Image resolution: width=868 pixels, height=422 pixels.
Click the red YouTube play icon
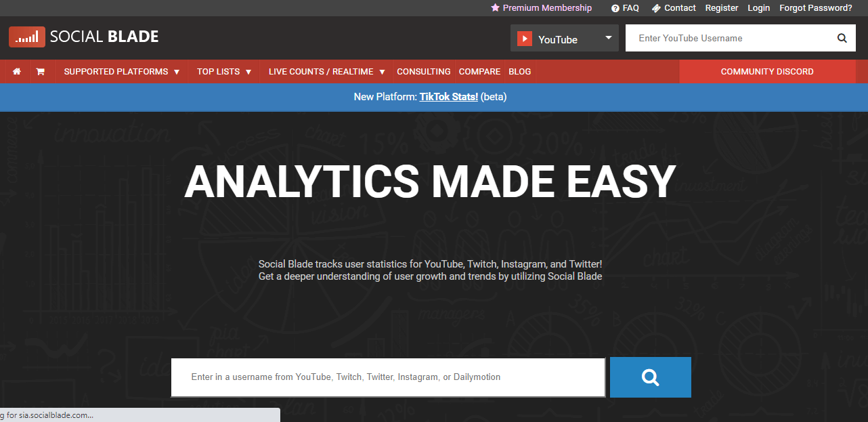[525, 39]
